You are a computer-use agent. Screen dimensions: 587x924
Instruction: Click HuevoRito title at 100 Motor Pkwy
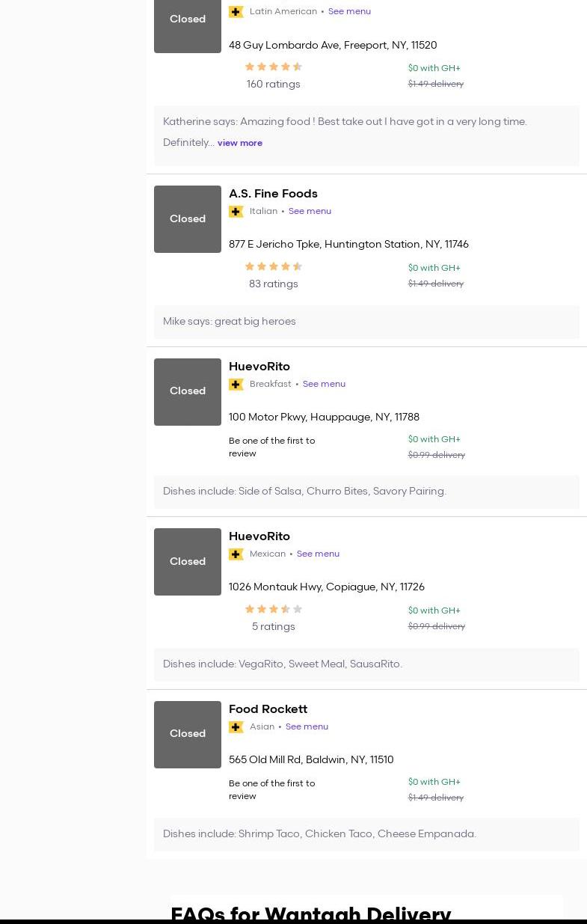[259, 367]
